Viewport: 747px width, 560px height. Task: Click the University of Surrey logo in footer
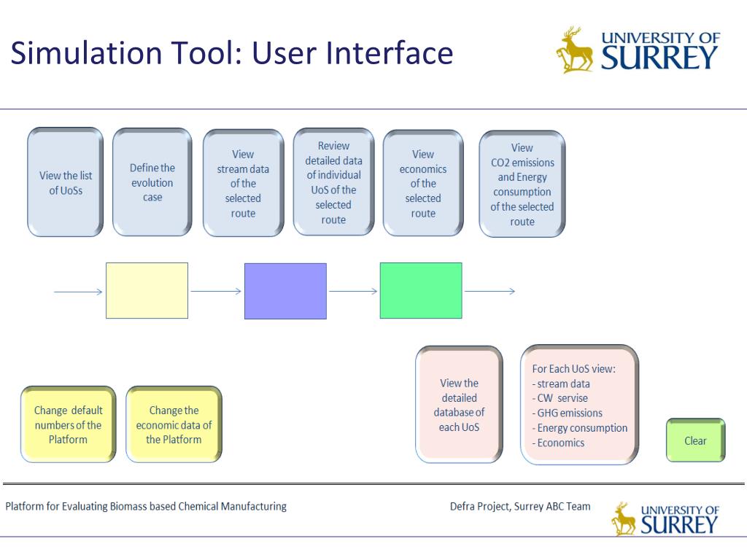pyautogui.click(x=665, y=519)
